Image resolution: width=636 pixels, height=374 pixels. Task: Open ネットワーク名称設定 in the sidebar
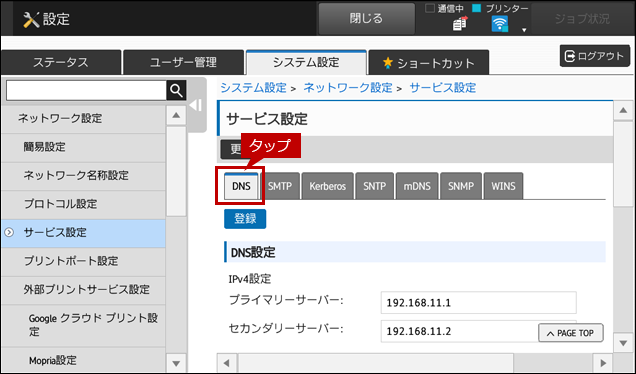[83, 176]
